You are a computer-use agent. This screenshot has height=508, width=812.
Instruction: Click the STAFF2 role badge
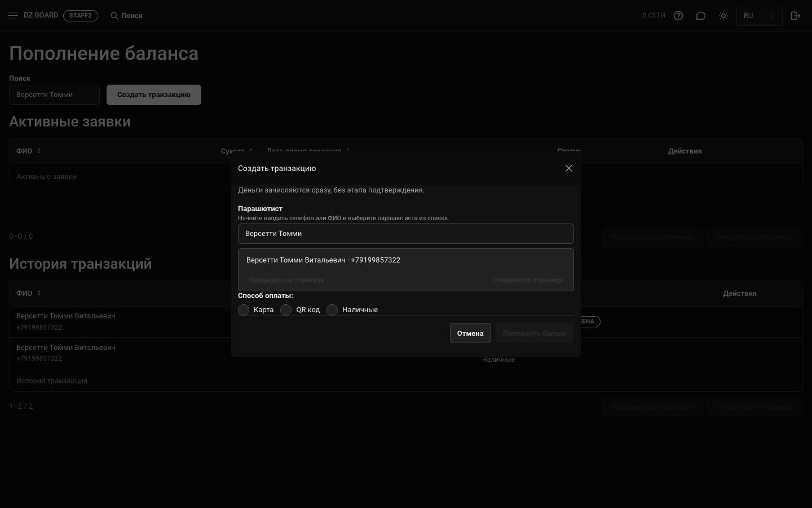(81, 16)
